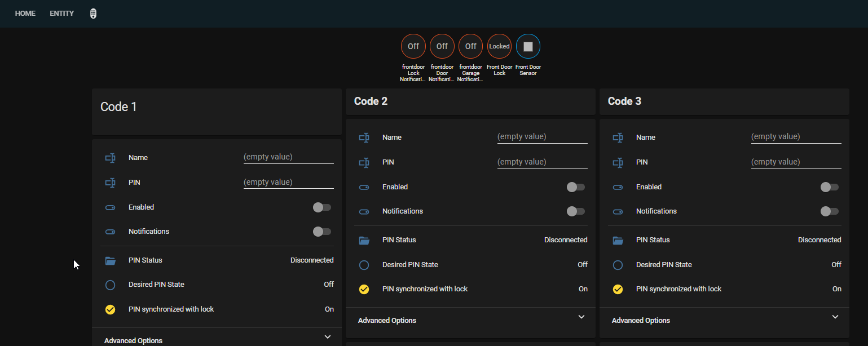Open Front Door Lock Locked badge

(500, 46)
